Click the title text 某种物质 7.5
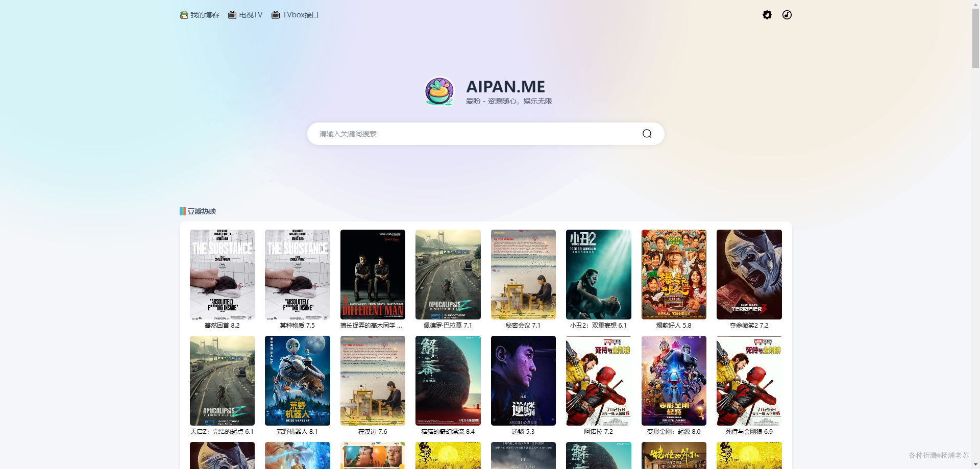This screenshot has height=469, width=980. [298, 326]
